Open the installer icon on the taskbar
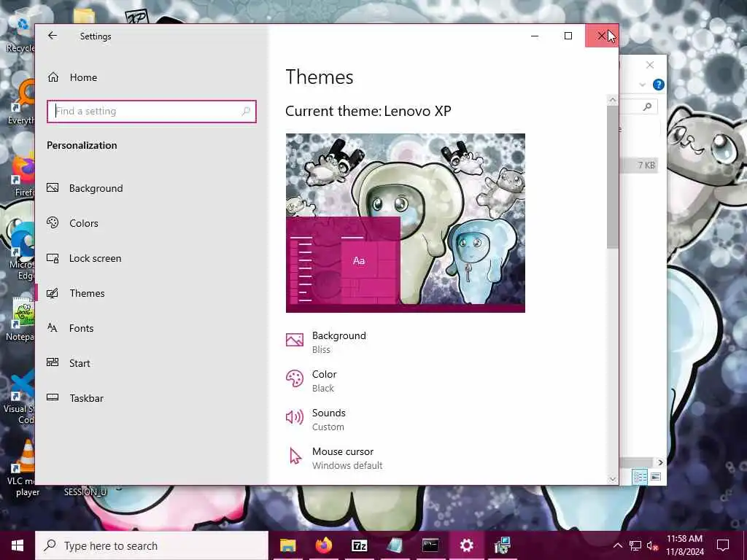This screenshot has width=747, height=560. pos(502,545)
